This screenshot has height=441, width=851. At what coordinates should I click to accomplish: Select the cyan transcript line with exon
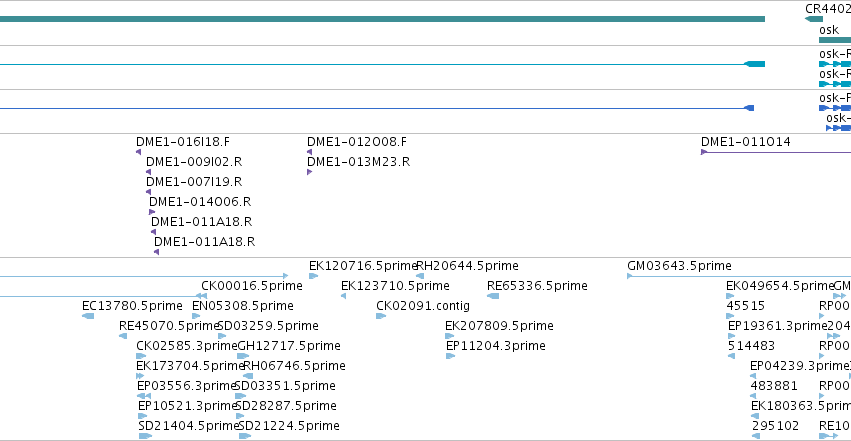click(382, 64)
